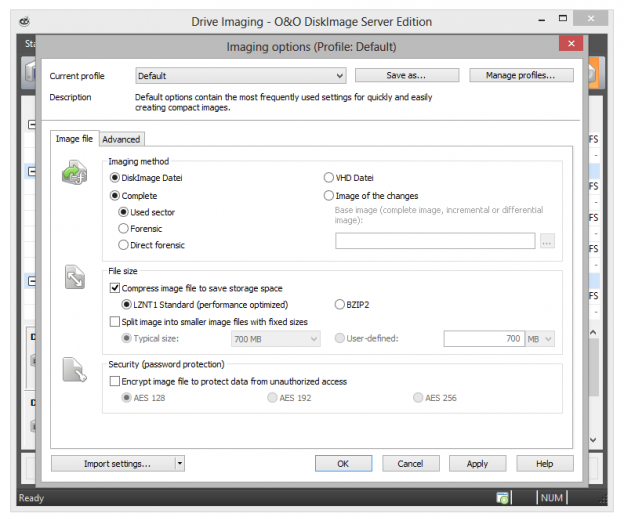Click scroll up arrow in main window scrollbar
This screenshot has height=524, width=624.
click(x=593, y=332)
